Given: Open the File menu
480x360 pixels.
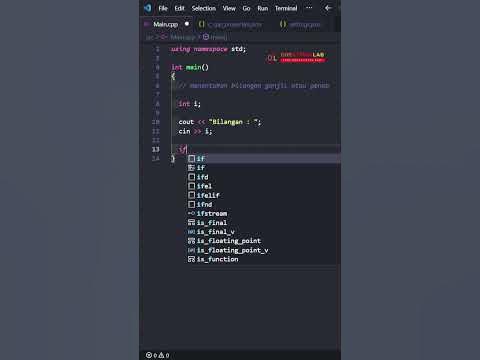Looking at the screenshot, I should 163,8.
